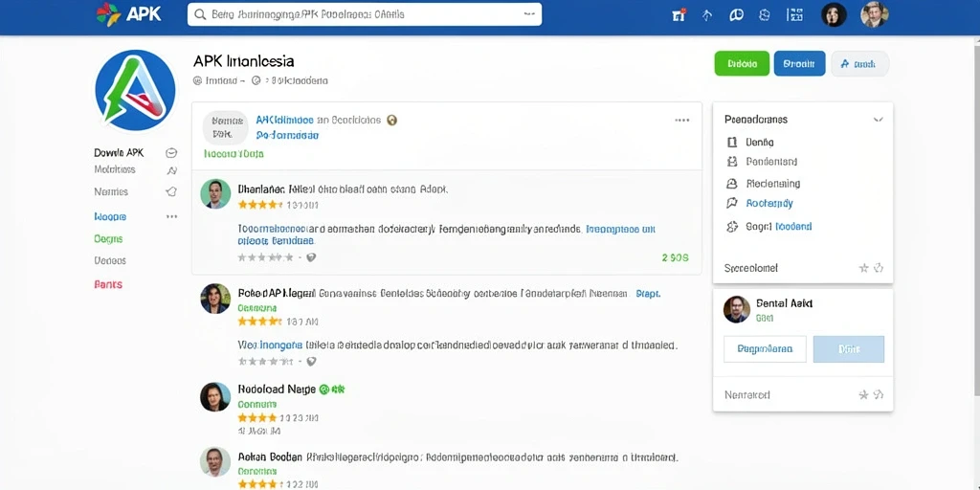980x490 pixels.
Task: Click the light gray pill button with 'A' icon
Action: (859, 64)
